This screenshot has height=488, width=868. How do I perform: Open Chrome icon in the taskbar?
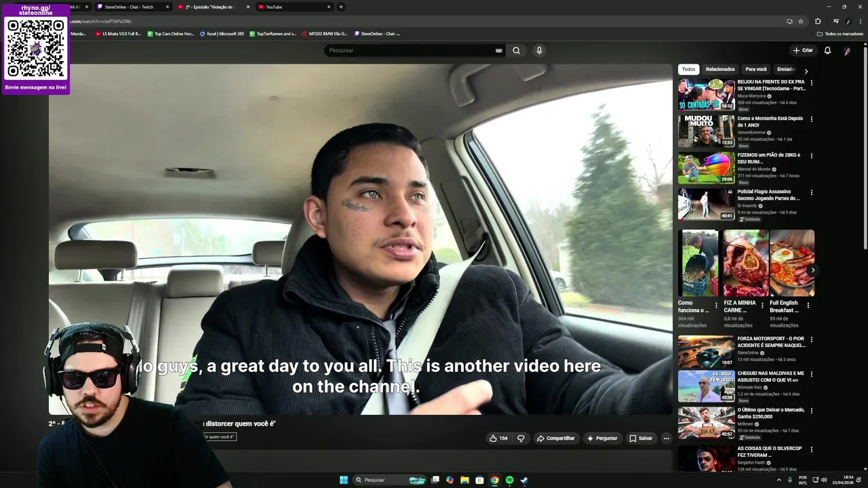[494, 480]
